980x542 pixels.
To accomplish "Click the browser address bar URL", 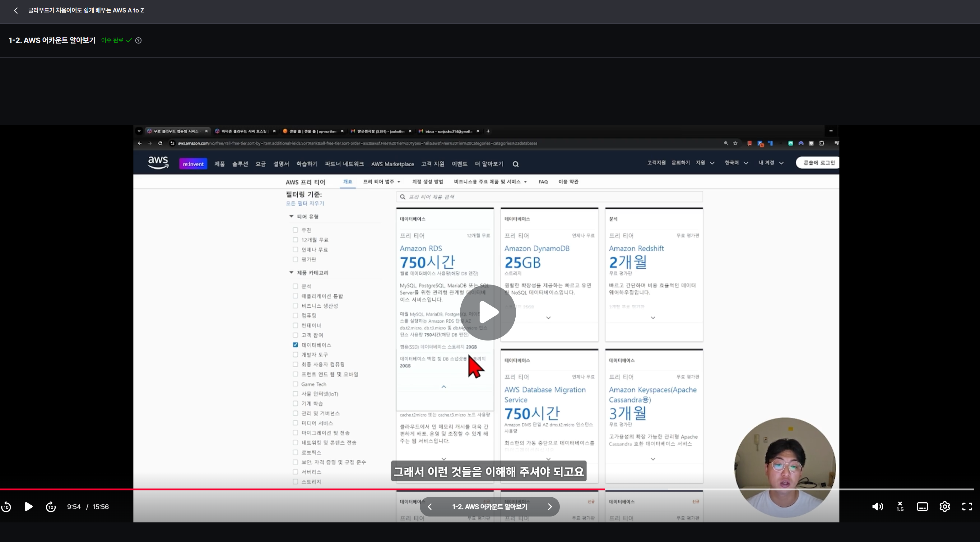I will [358, 143].
